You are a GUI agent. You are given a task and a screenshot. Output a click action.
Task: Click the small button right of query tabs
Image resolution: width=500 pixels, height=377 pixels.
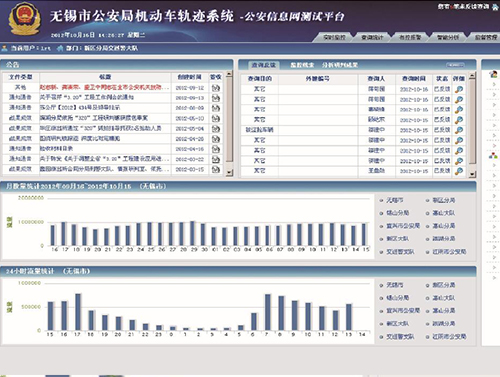click(455, 65)
